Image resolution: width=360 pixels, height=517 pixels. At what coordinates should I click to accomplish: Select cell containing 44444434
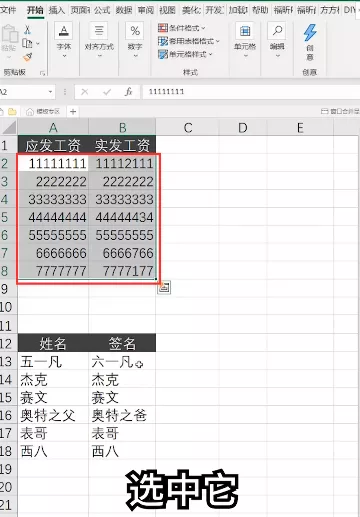pos(122,217)
